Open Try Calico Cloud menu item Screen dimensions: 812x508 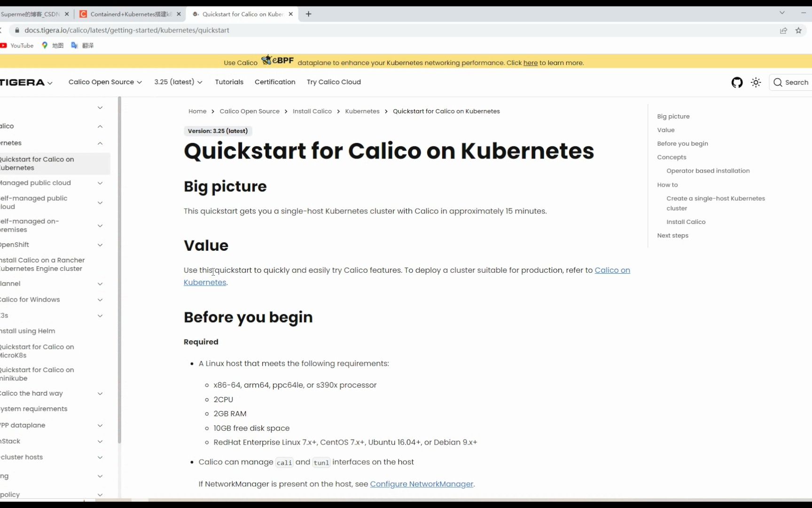click(334, 82)
